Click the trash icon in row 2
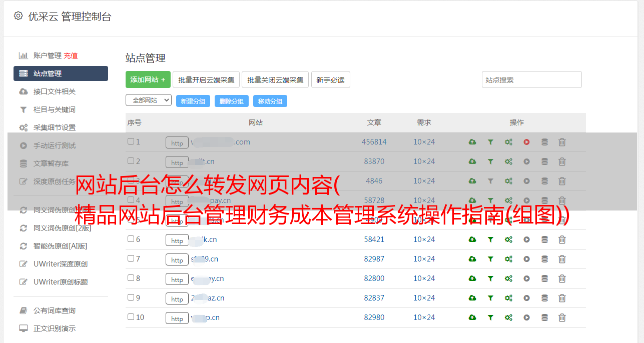The height and width of the screenshot is (343, 644). (x=562, y=161)
